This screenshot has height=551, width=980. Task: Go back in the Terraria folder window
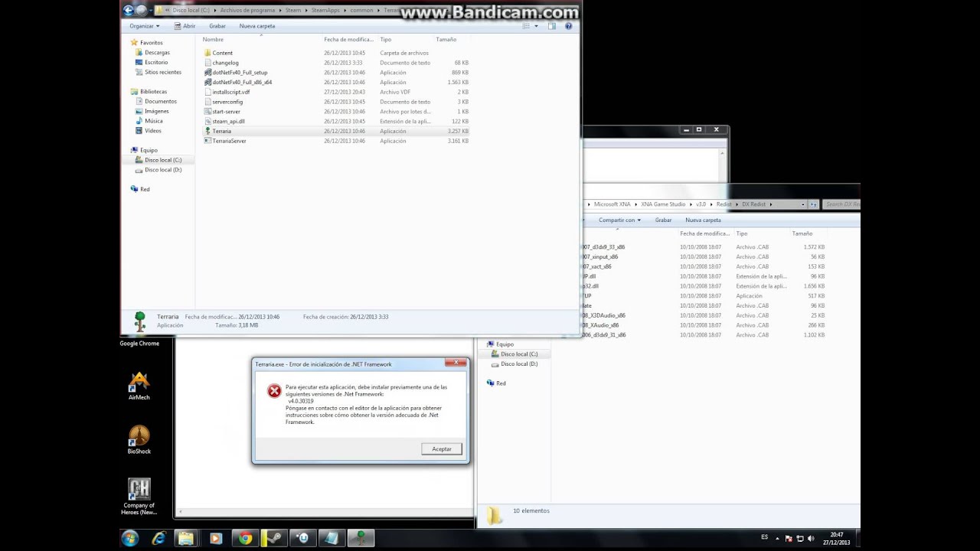(128, 10)
